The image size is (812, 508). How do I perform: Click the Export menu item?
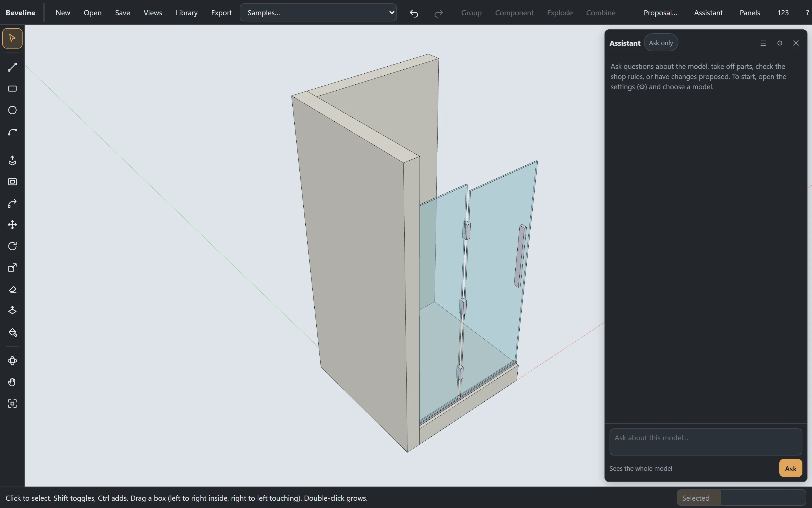[221, 13]
